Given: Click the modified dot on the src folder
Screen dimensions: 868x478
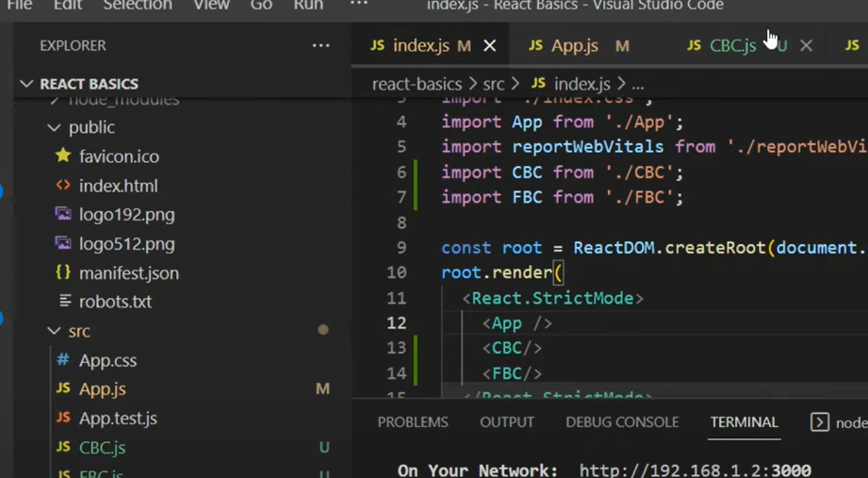Looking at the screenshot, I should (x=323, y=330).
